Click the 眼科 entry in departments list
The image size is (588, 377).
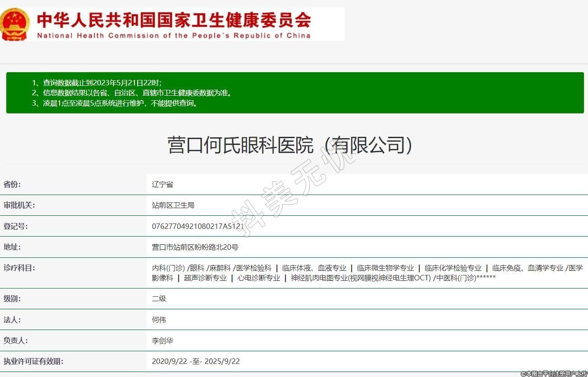[x=198, y=268]
